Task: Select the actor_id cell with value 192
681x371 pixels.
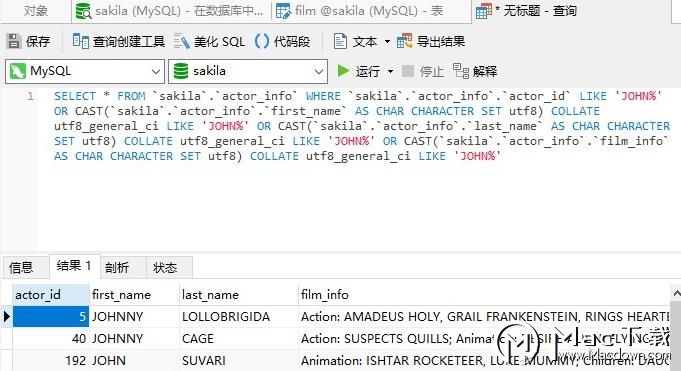Action: (51, 360)
